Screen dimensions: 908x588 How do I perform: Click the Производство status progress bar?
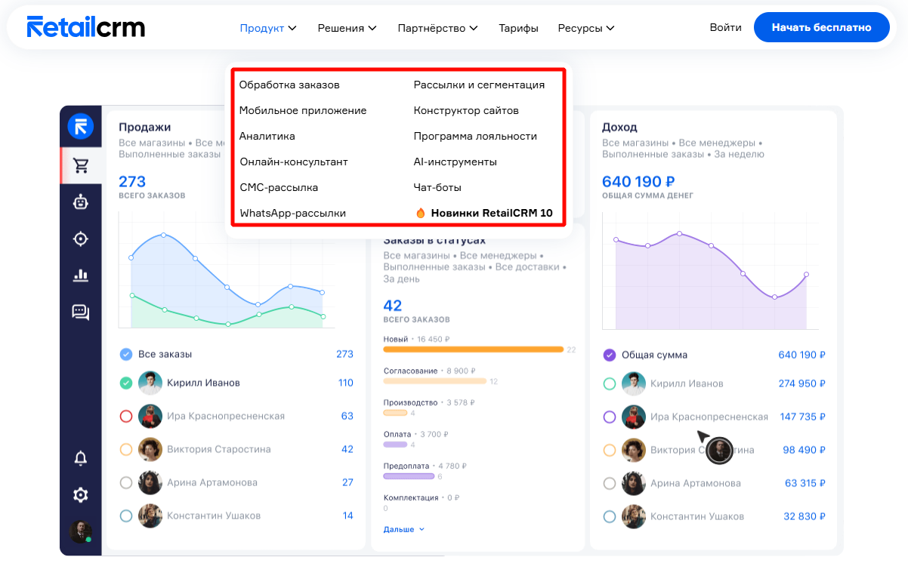coord(395,413)
